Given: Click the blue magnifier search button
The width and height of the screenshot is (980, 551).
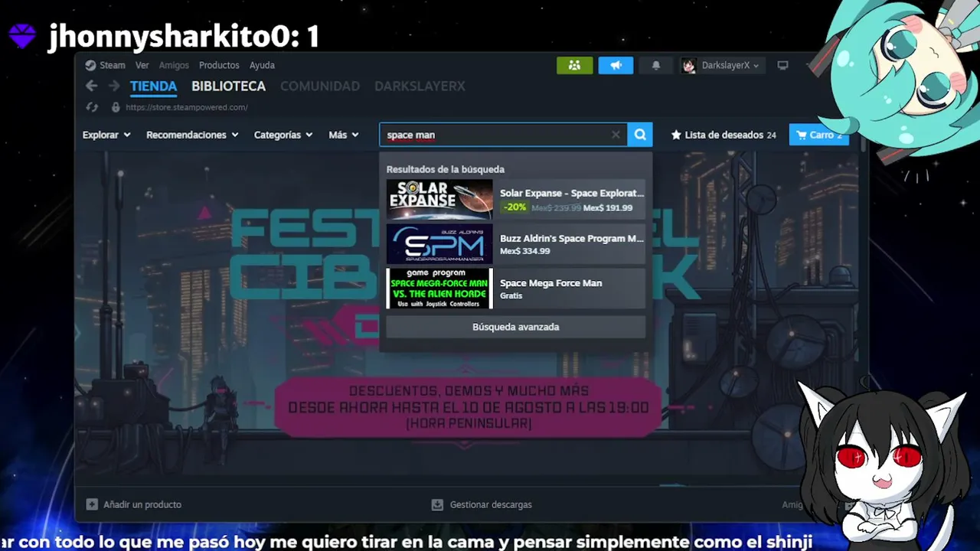Looking at the screenshot, I should 640,135.
